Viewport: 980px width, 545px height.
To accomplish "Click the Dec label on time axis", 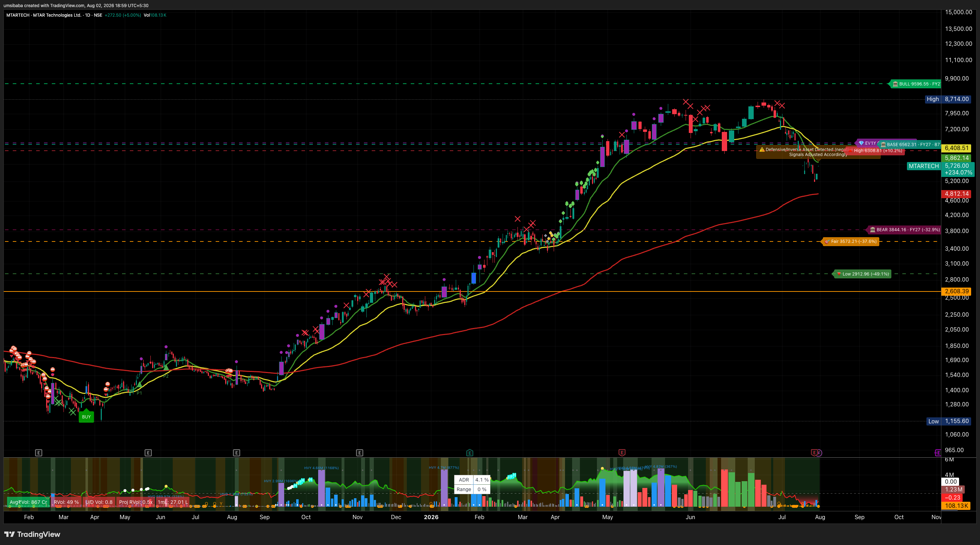I will click(396, 517).
